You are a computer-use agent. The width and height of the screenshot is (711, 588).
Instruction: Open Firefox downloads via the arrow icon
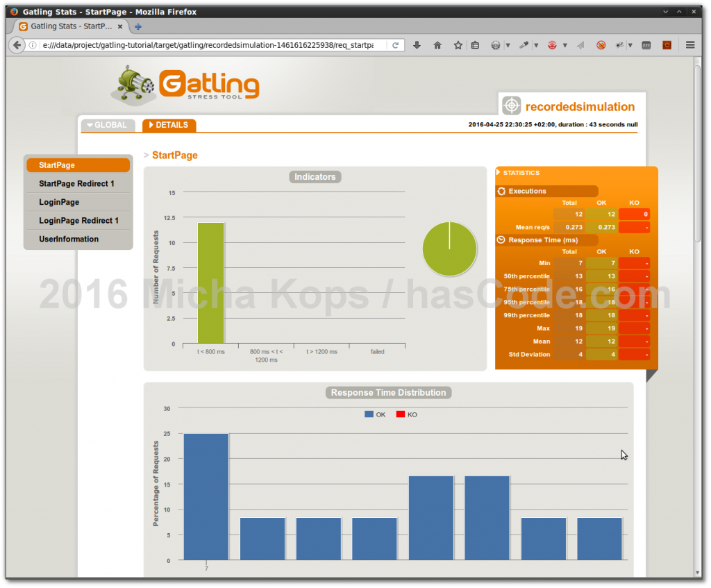[417, 44]
